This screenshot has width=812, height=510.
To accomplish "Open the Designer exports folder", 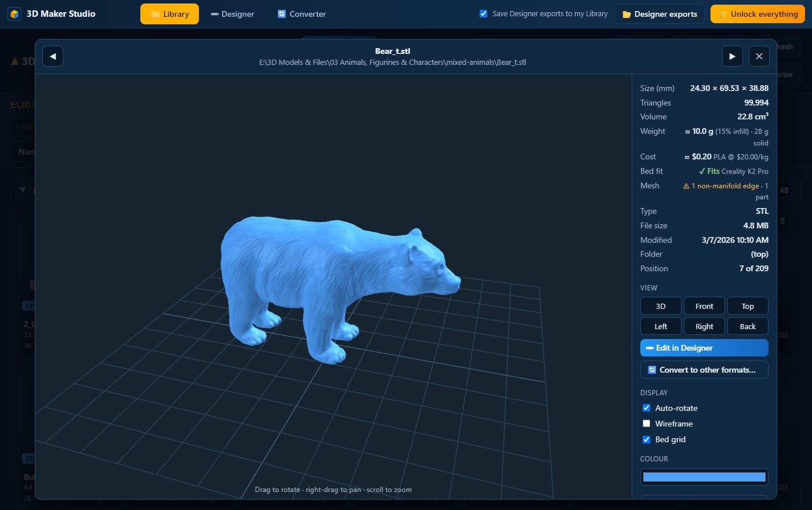I will coord(659,14).
